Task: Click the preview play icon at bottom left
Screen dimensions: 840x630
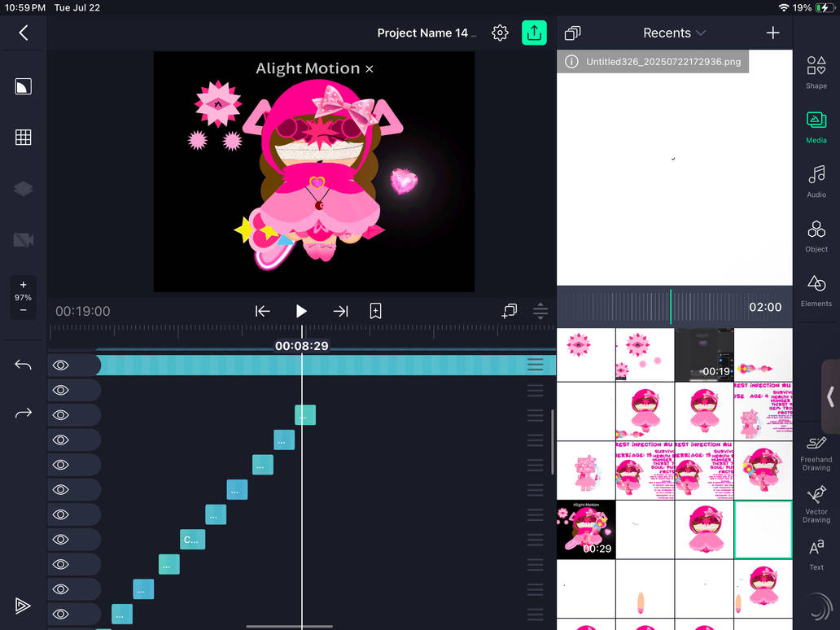Action: point(23,606)
